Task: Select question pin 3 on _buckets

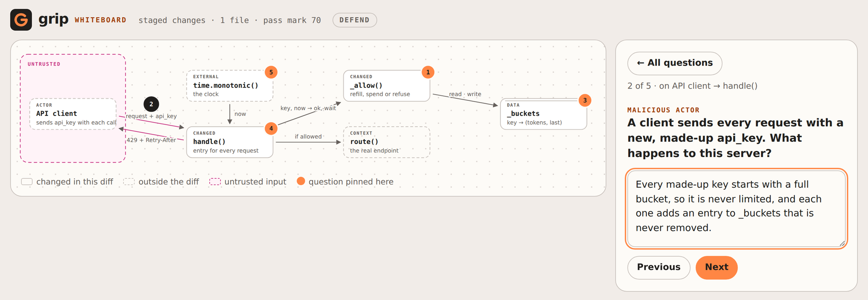Action: click(585, 100)
